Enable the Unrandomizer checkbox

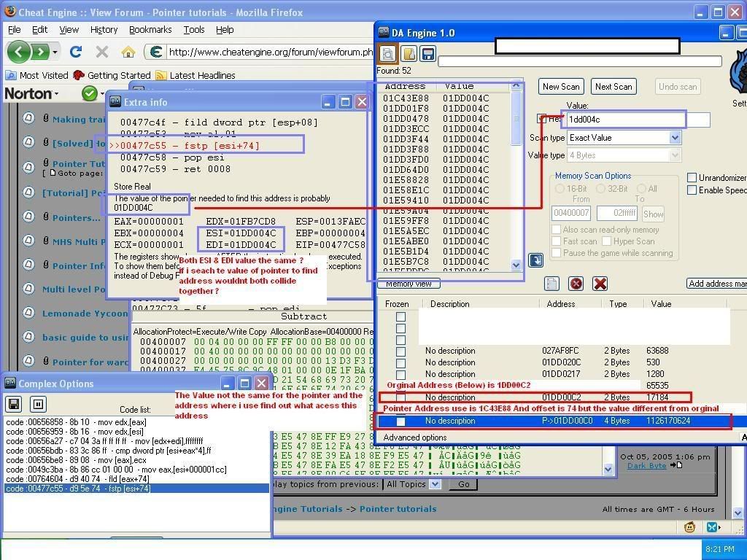tap(692, 178)
